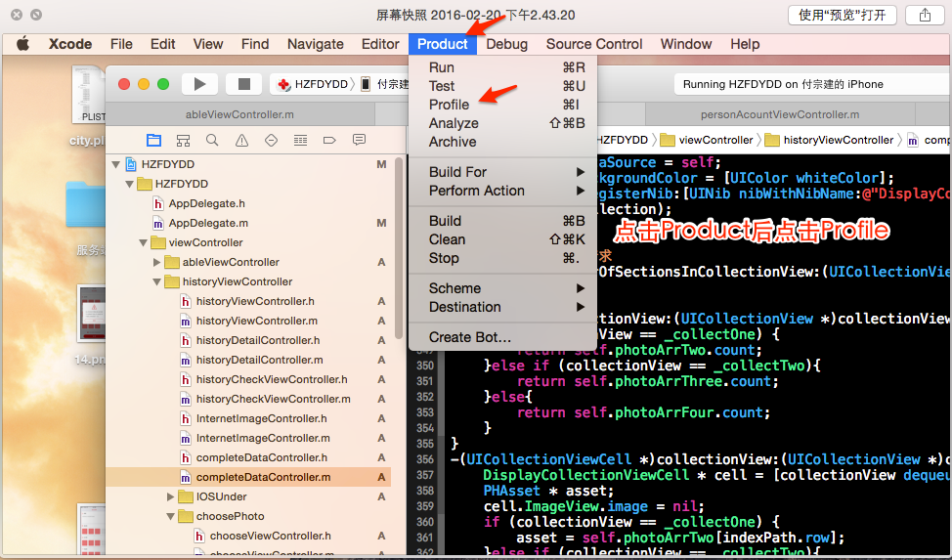Click the iPhone device icon in scheme selector
The image size is (952, 560).
point(365,84)
